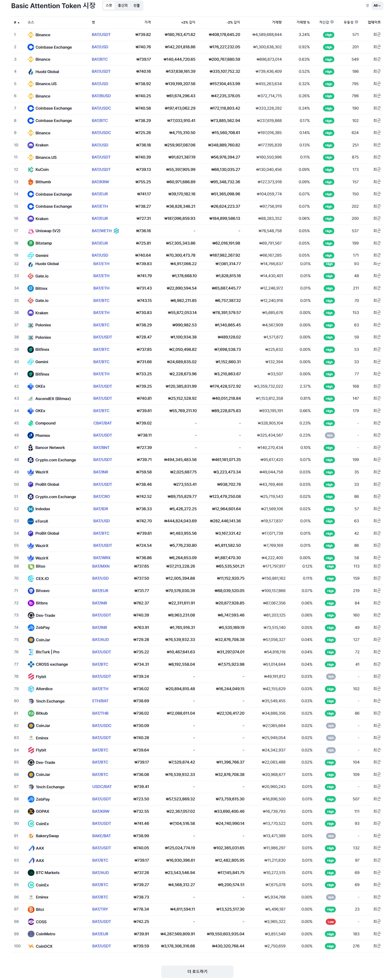
Task: Click the CoinDCX exchange logo
Action: (31, 946)
